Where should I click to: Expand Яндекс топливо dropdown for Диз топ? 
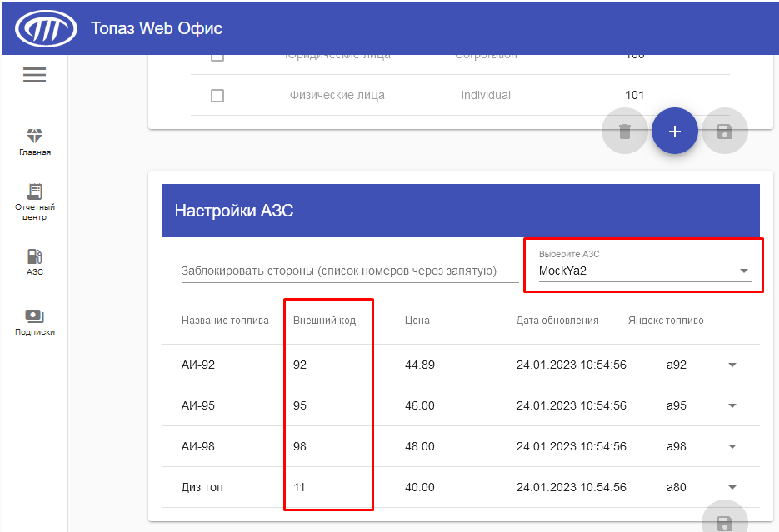732,487
